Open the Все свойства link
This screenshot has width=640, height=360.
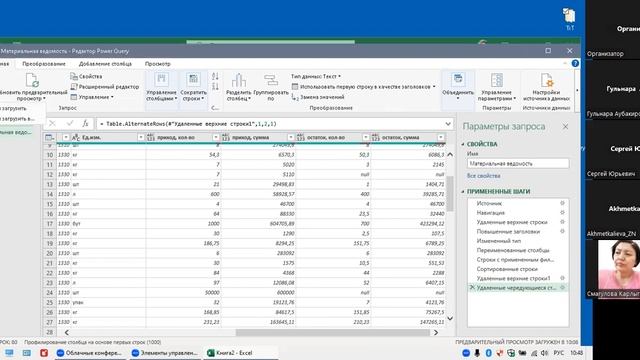coord(483,176)
